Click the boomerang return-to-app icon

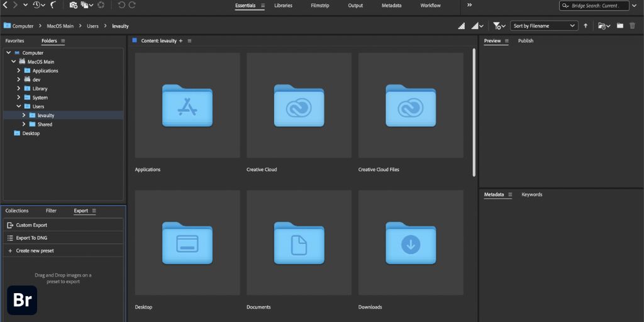[x=53, y=5]
